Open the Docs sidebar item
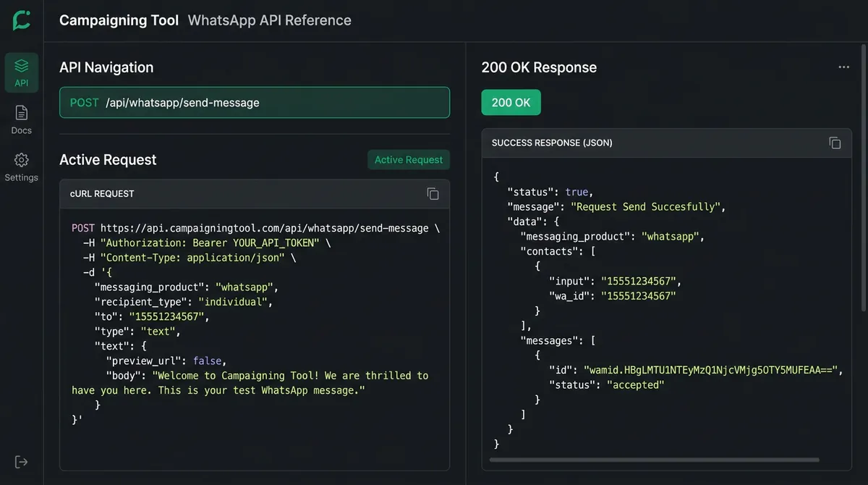Viewport: 868px width, 485px height. click(x=22, y=119)
